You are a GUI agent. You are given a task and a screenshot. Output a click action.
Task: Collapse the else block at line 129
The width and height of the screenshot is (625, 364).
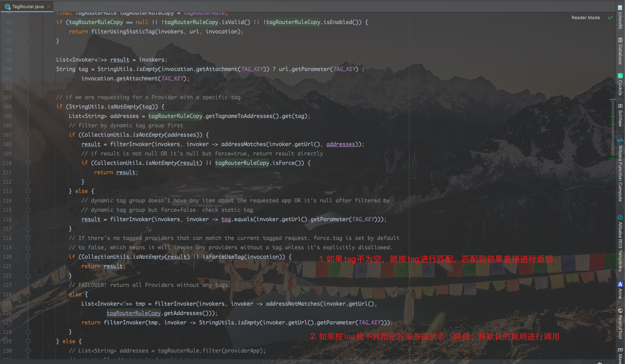(29, 341)
